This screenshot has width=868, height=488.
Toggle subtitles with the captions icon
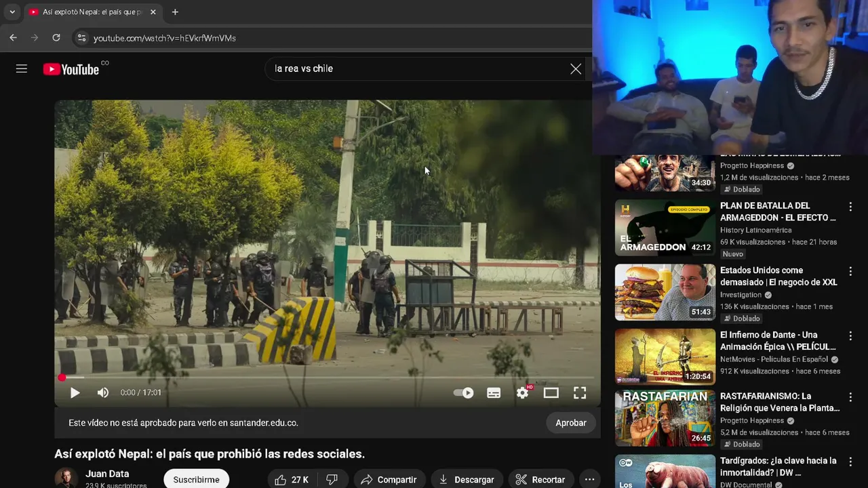pos(494,392)
